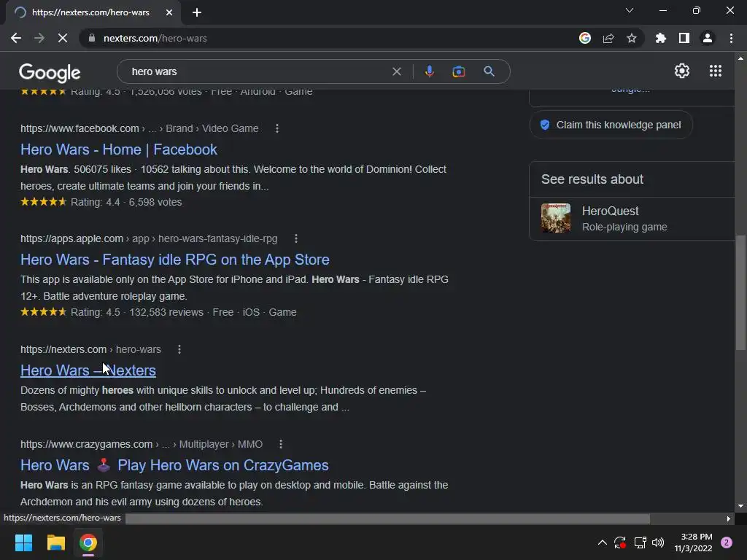Open Google apps grid
The width and height of the screenshot is (747, 560).
[716, 71]
